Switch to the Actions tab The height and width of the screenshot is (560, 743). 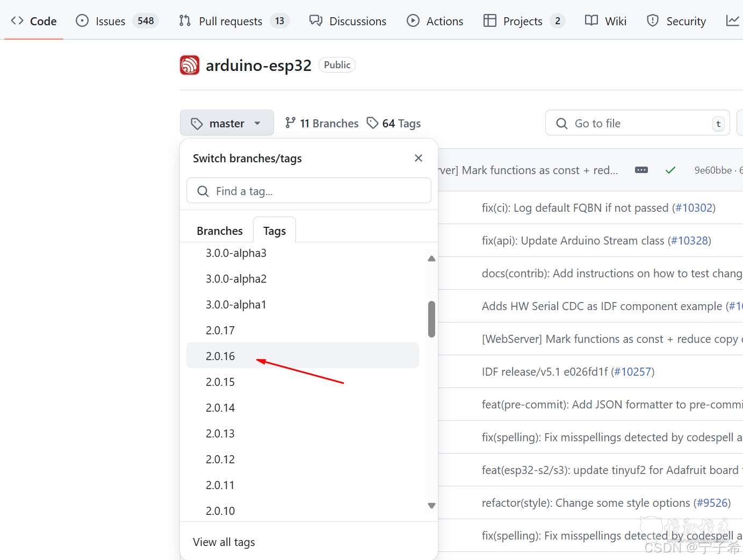[435, 21]
